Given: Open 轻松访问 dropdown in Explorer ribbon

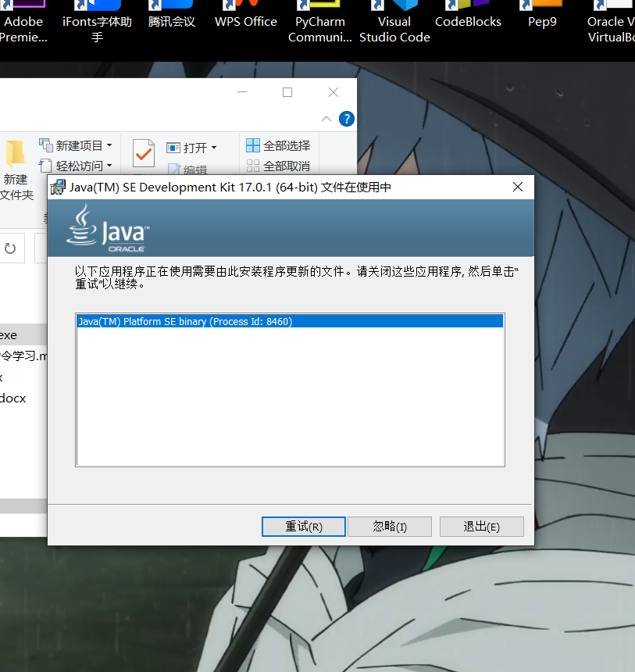Looking at the screenshot, I should [76, 166].
